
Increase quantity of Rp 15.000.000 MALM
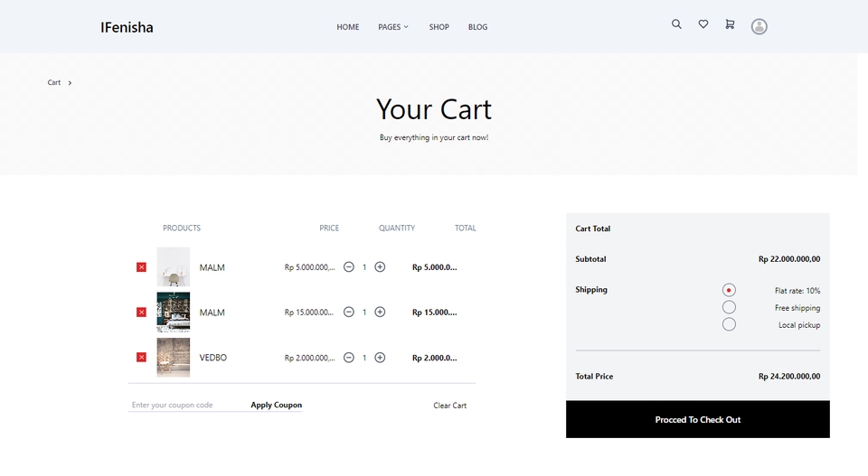click(380, 313)
